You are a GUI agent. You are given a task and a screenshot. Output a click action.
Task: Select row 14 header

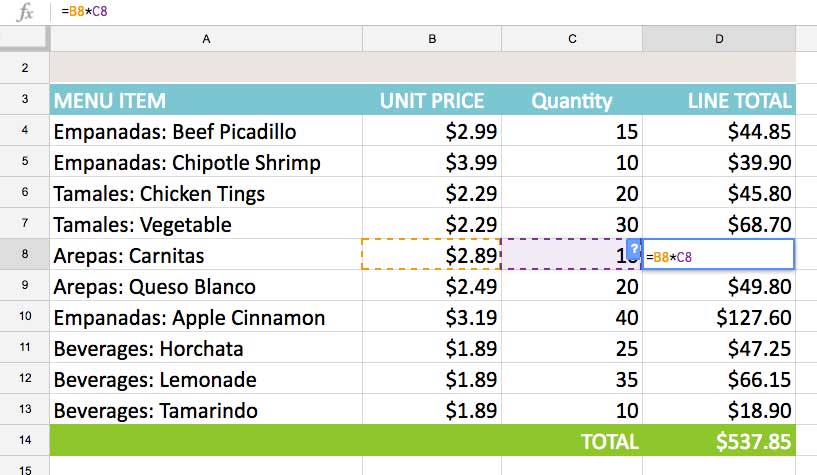pyautogui.click(x=25, y=441)
